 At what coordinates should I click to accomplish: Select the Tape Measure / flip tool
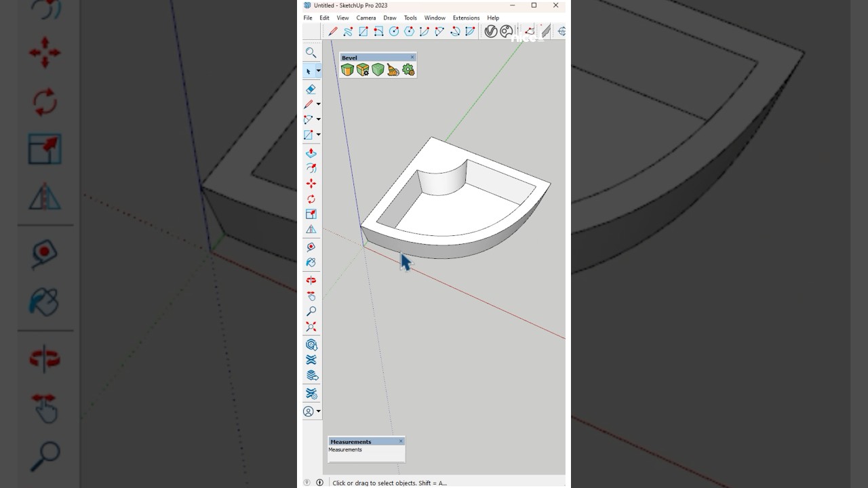(x=311, y=230)
